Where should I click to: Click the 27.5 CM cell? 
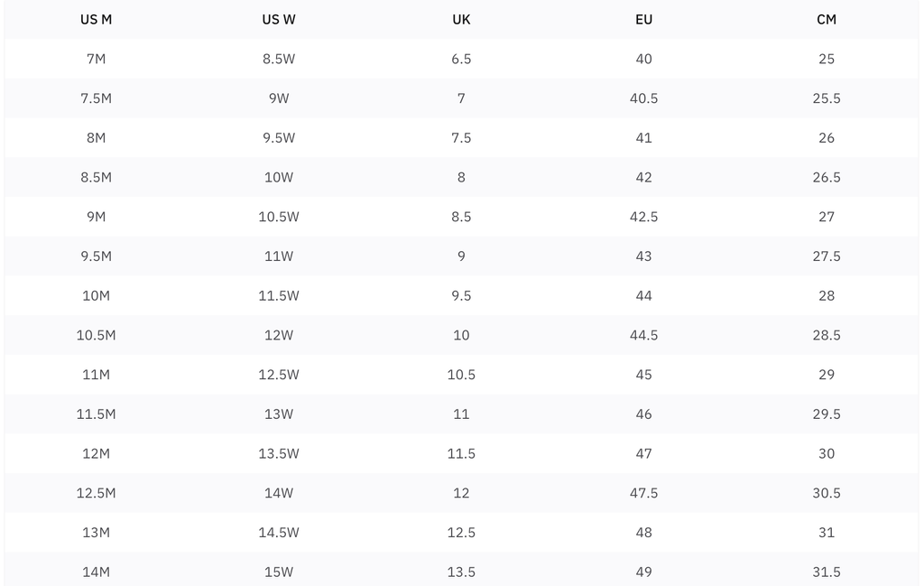click(826, 256)
